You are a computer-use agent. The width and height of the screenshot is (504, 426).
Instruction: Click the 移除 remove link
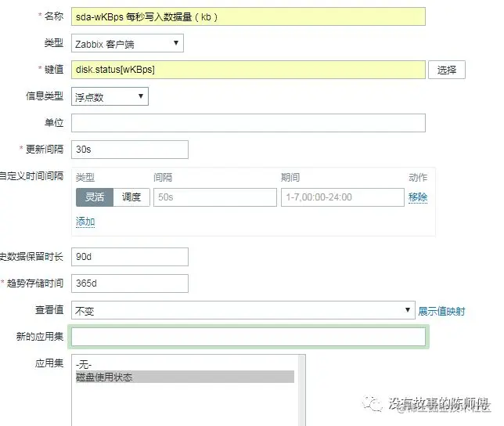point(418,197)
